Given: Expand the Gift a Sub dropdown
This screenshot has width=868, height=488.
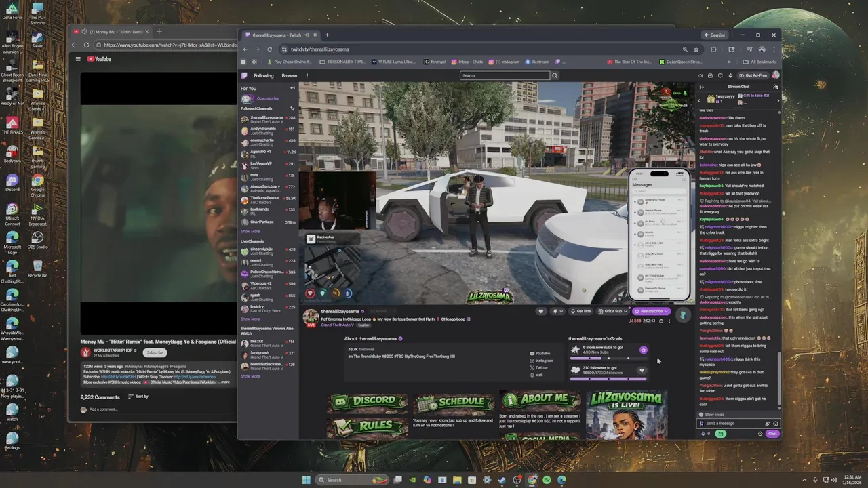Looking at the screenshot, I should pos(625,311).
